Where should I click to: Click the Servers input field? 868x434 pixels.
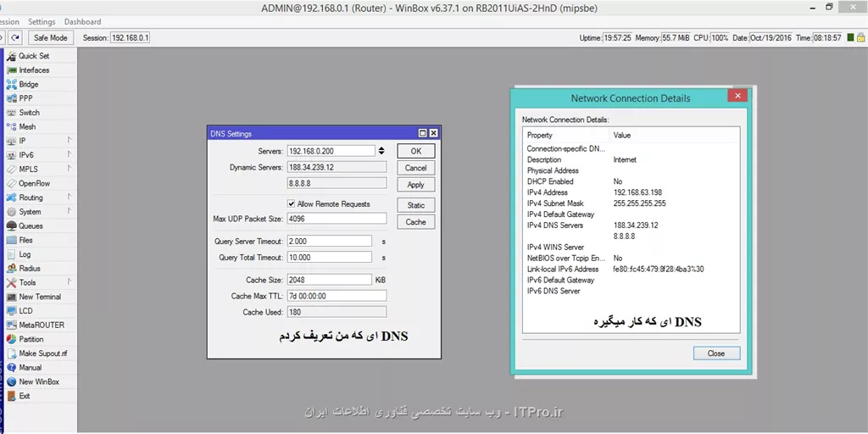331,151
